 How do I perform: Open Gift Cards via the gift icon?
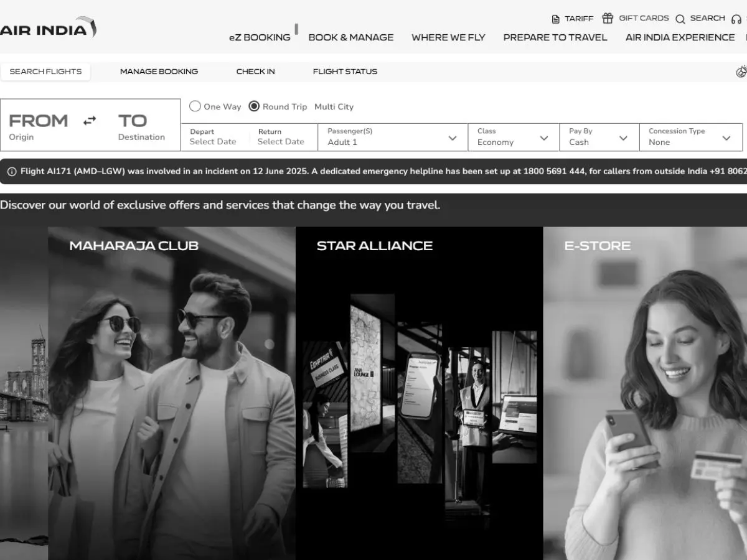coord(607,18)
